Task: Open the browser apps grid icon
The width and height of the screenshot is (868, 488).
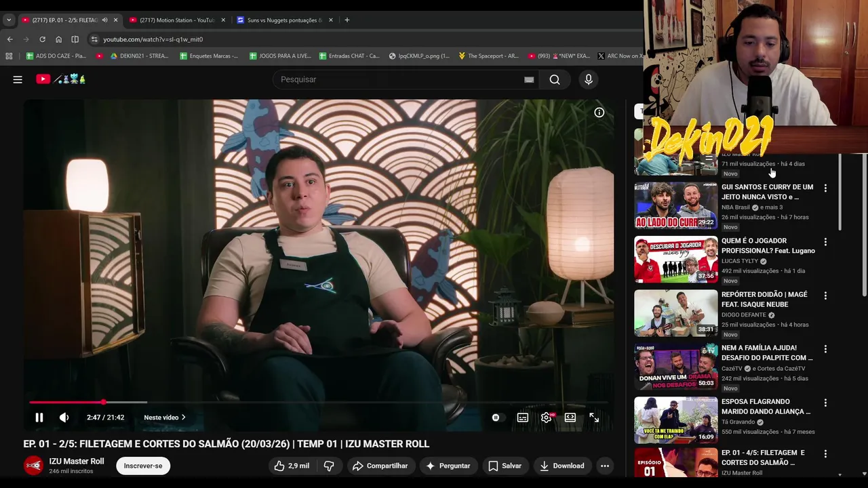Action: (x=9, y=56)
